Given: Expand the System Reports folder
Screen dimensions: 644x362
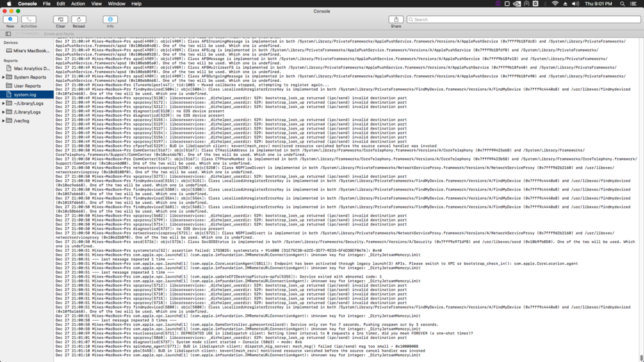Looking at the screenshot, I should (x=4, y=77).
